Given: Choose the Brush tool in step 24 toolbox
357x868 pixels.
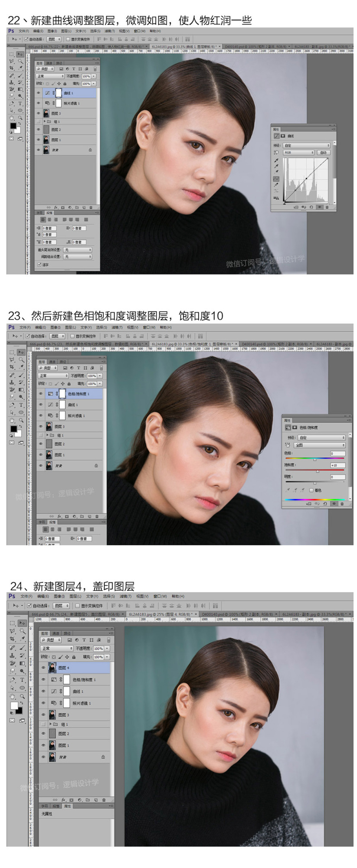Looking at the screenshot, I should click(x=23, y=648).
